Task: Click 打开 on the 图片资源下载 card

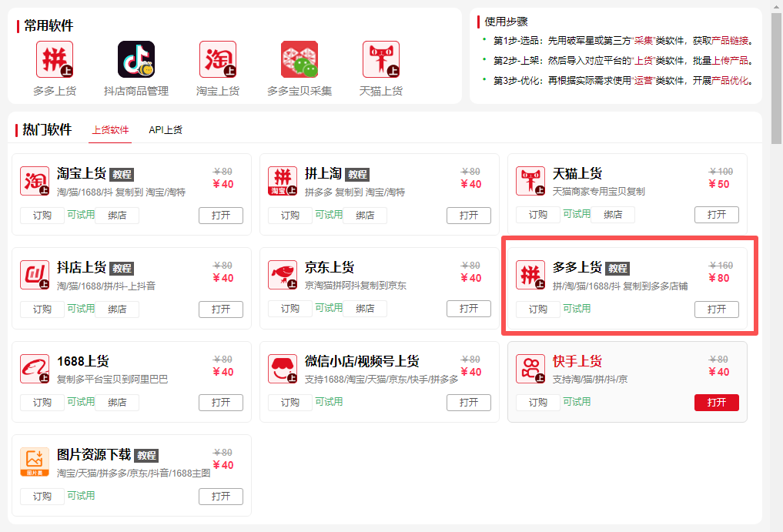Action: pos(221,496)
